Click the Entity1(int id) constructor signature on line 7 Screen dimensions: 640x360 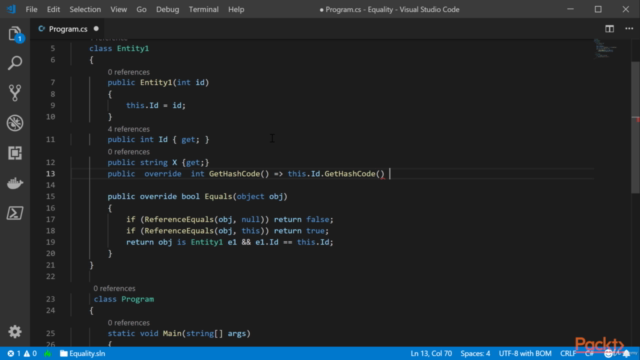(x=174, y=82)
